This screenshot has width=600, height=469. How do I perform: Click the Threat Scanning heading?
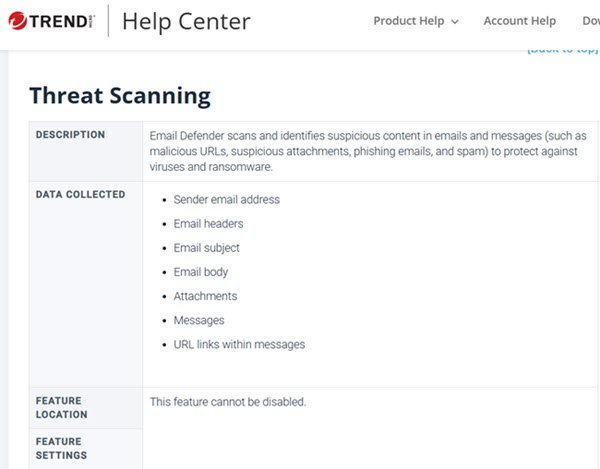120,96
